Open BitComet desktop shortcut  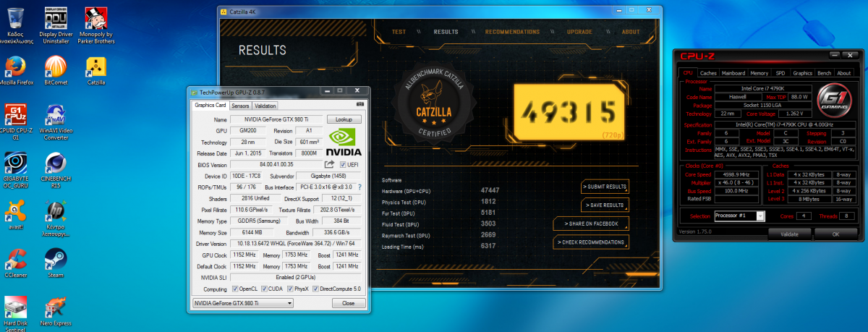56,71
